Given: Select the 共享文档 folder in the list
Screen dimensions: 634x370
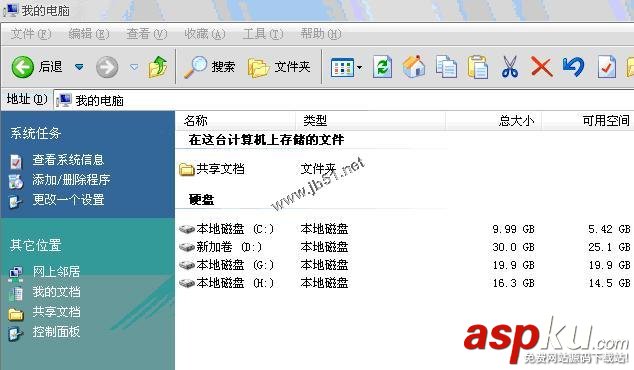Looking at the screenshot, I should pyautogui.click(x=212, y=169).
